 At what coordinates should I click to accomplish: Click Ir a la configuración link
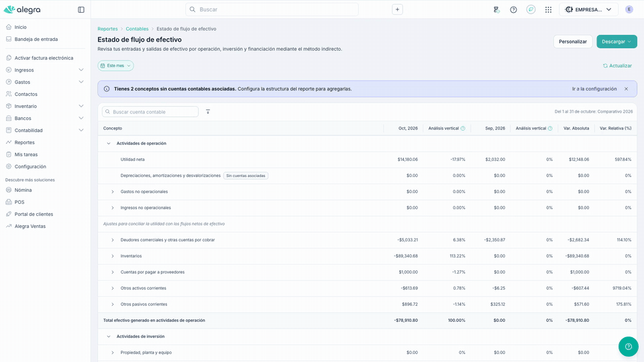tap(594, 88)
